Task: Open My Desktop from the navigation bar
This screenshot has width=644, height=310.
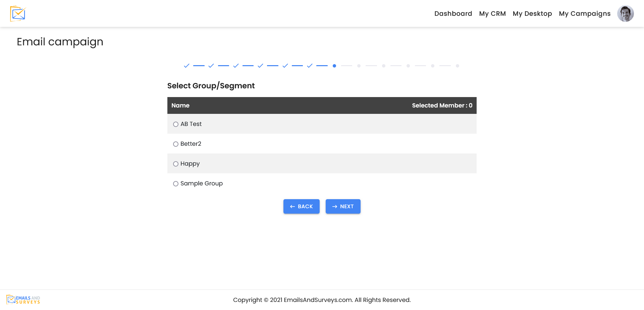Action: tap(532, 13)
